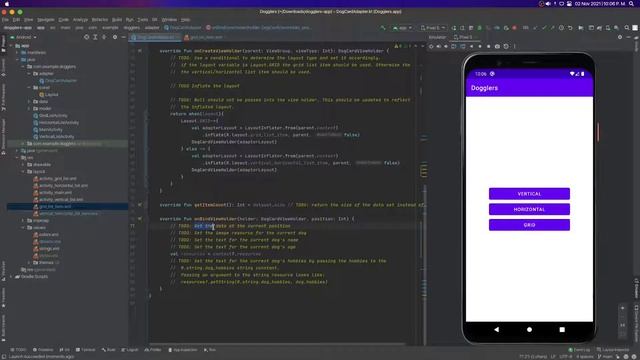This screenshot has height=360, width=640.
Task: Expand Gradle Scripts node
Action: point(11,276)
